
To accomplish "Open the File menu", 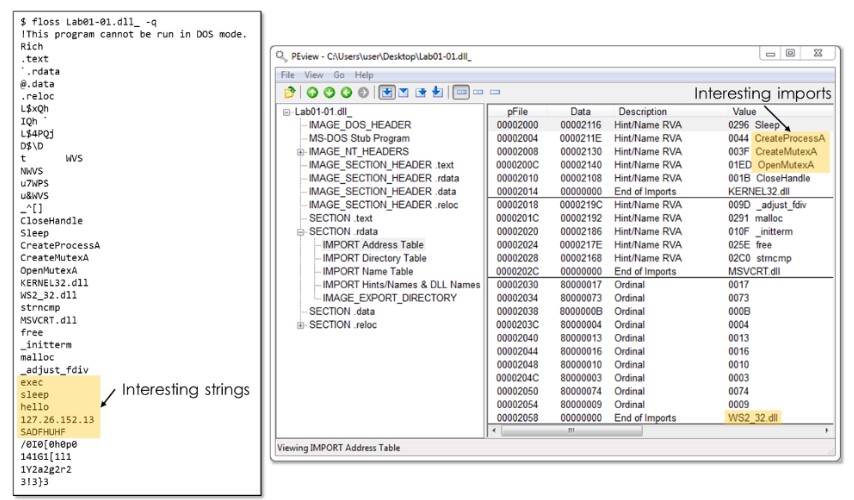I will pos(287,75).
